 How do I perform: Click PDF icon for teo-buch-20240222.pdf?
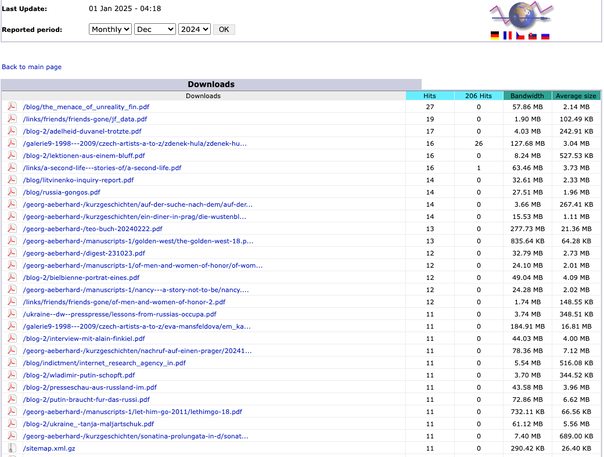[12, 229]
